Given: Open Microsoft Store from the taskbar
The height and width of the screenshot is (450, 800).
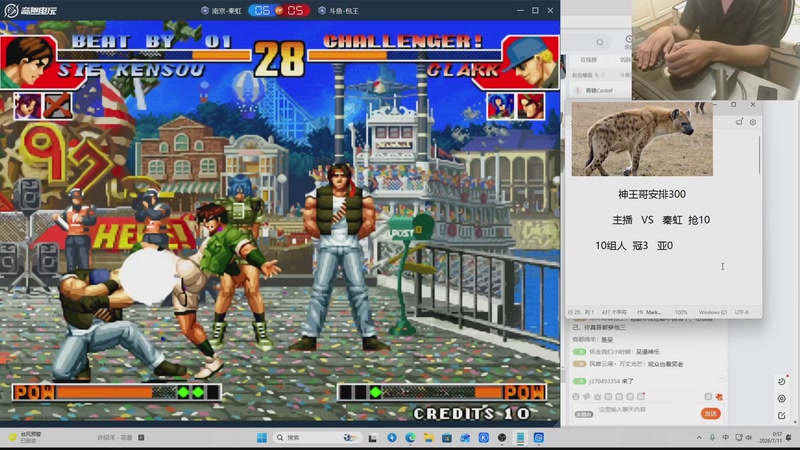Looking at the screenshot, I should tap(447, 438).
